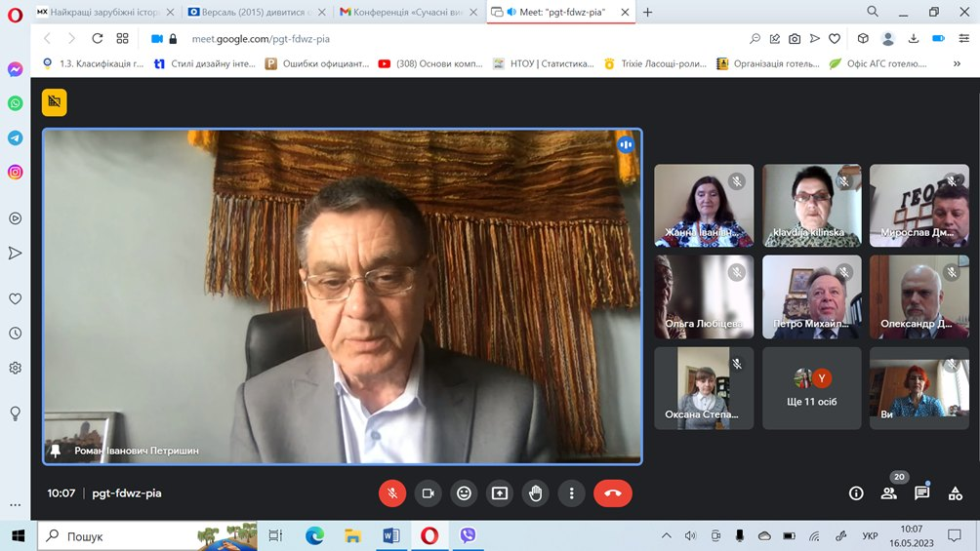Viewport: 980px width, 551px height.
Task: Switch keyboard language УКР indicator
Action: 870,536
